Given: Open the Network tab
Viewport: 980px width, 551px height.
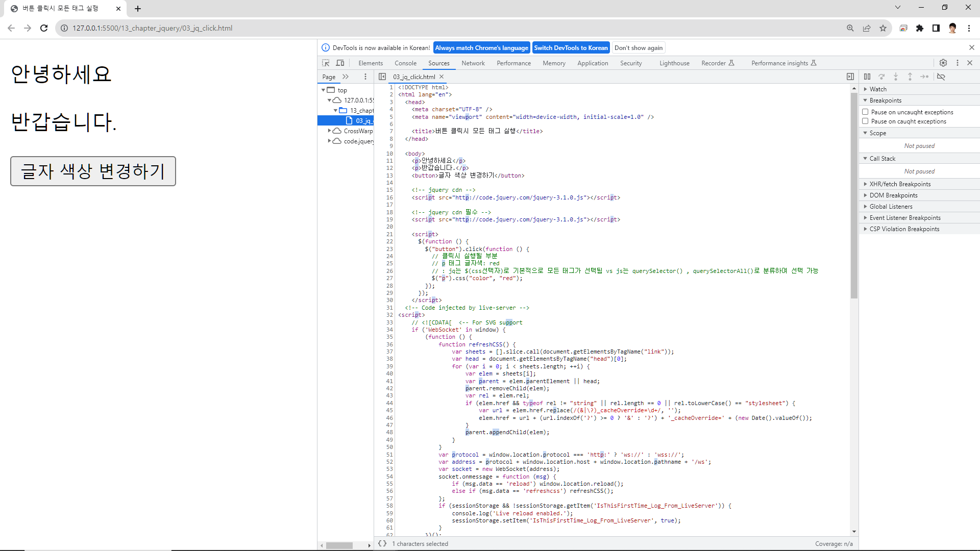Looking at the screenshot, I should (x=473, y=63).
